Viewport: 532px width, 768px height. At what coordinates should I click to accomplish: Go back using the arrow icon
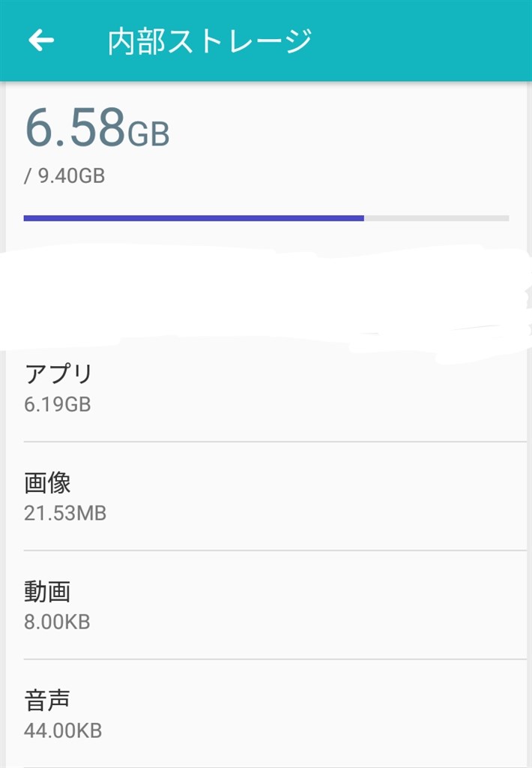coord(41,40)
